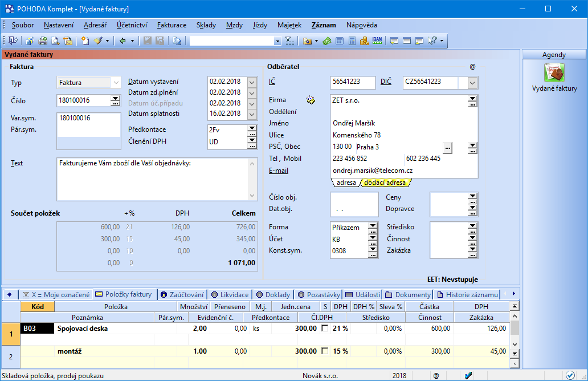The image size is (588, 381).
Task: Open the Účetnictví menu
Action: coord(132,25)
